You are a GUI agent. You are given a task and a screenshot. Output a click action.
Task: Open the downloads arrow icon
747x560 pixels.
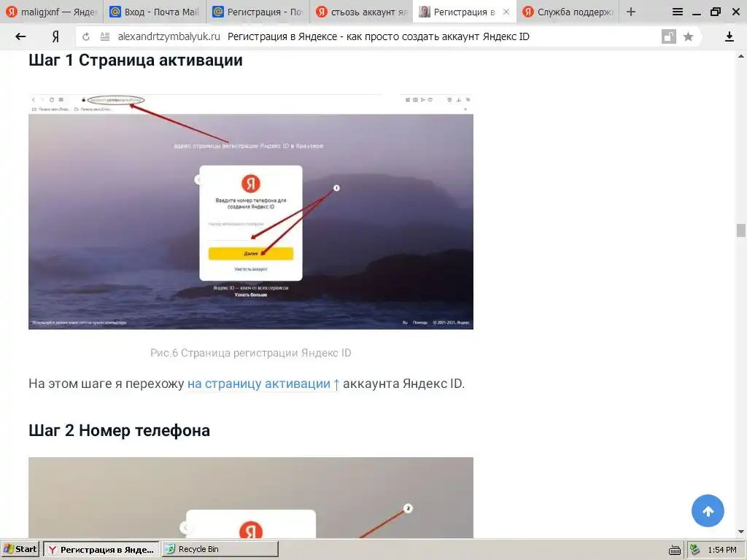click(x=729, y=36)
